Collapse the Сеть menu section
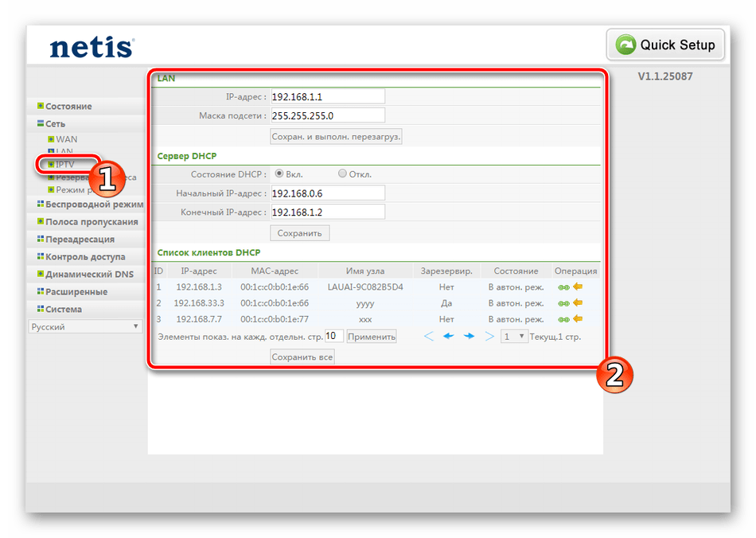Screen dimensions: 756x538 pyautogui.click(x=55, y=124)
